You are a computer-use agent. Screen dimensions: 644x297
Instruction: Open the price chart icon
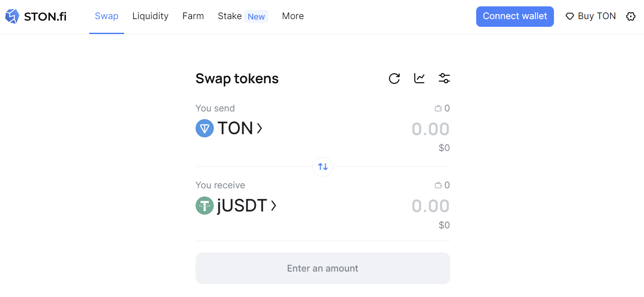[x=419, y=79]
